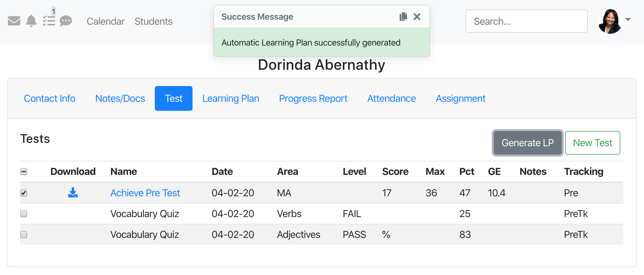Download the Achieve Pre Test file
644x275 pixels.
73,193
